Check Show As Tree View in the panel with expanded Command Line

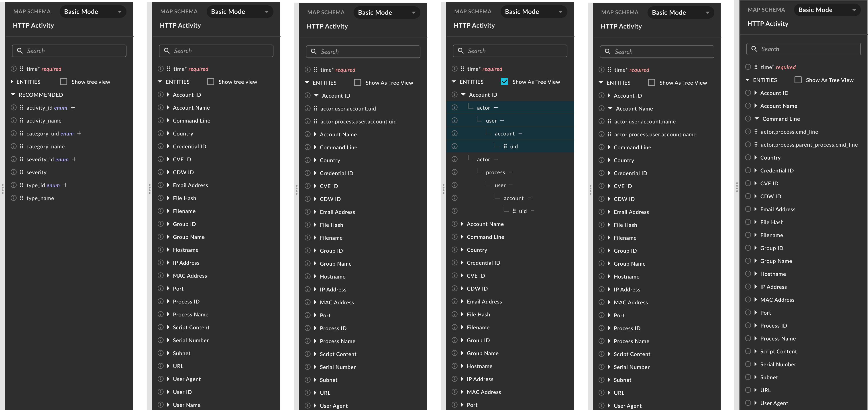tap(798, 80)
